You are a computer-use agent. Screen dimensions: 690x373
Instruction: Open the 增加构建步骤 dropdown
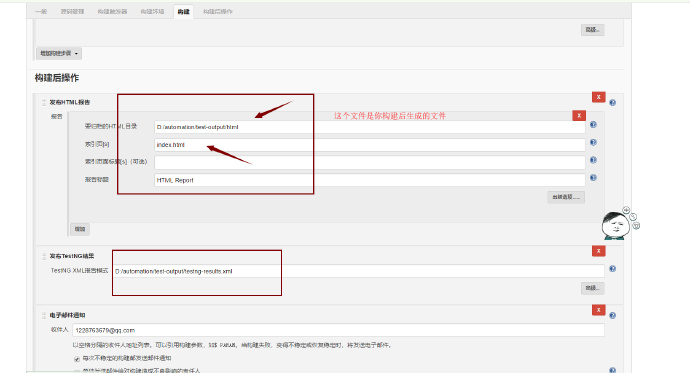(x=59, y=53)
